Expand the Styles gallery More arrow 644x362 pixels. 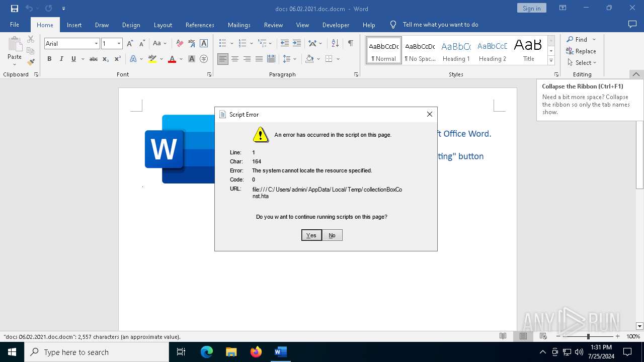[551, 61]
